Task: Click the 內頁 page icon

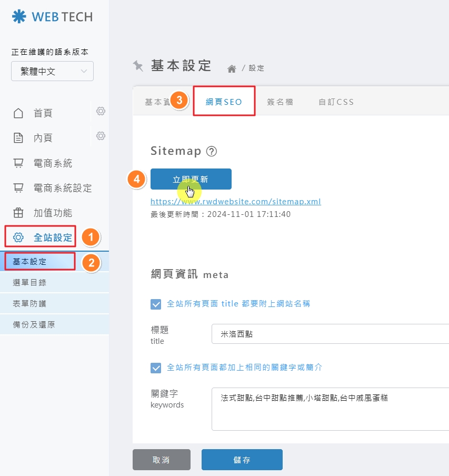Action: click(18, 137)
